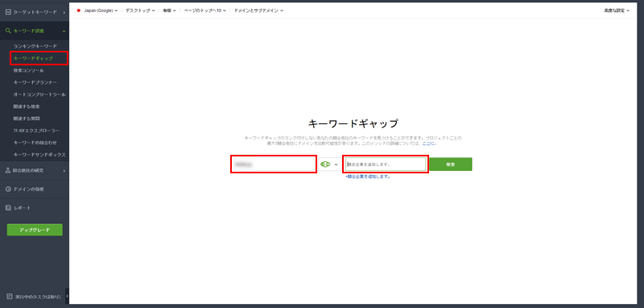Focus the own-domain input field
This screenshot has width=644, height=308.
[x=274, y=164]
